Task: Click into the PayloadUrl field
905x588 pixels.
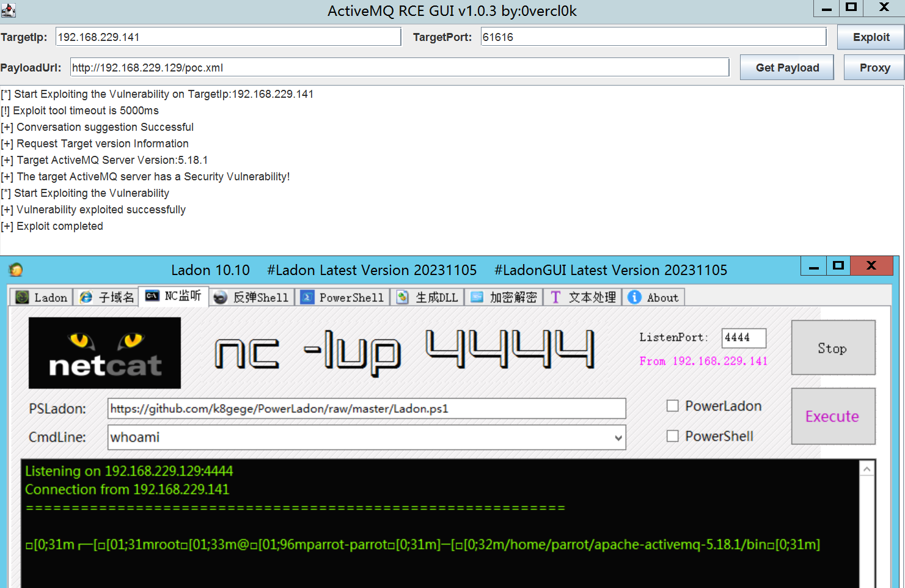Action: pos(400,67)
